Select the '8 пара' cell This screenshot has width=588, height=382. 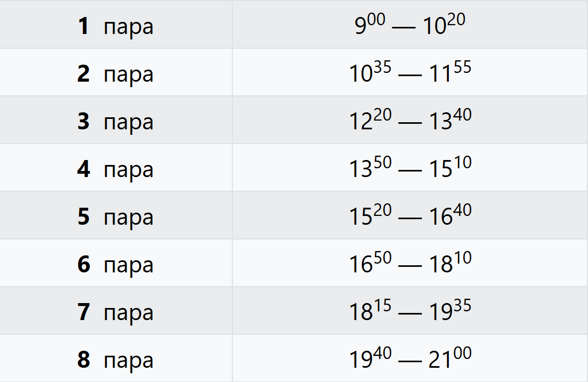(x=116, y=358)
